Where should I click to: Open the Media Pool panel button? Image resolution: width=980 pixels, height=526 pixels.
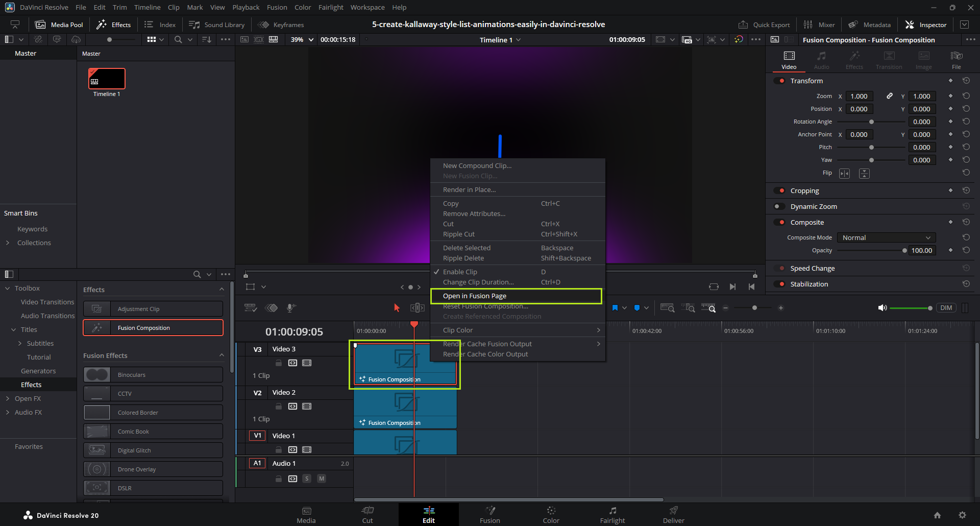(x=59, y=25)
